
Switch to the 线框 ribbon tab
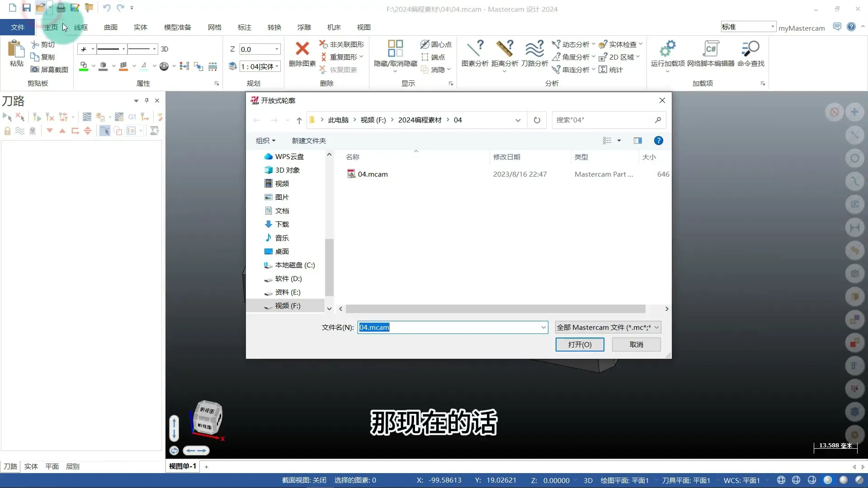coord(80,27)
